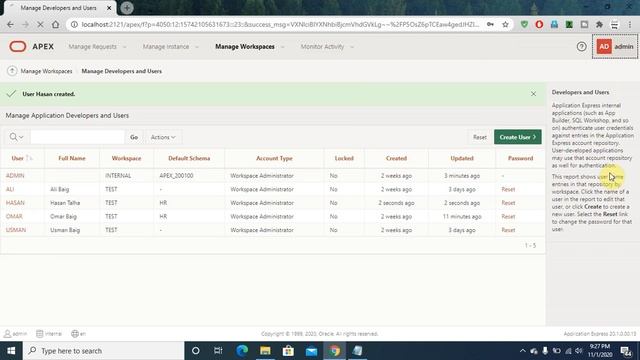The width and height of the screenshot is (640, 360).
Task: Click the breadcrumb up-arrow icon
Action: [x=12, y=71]
